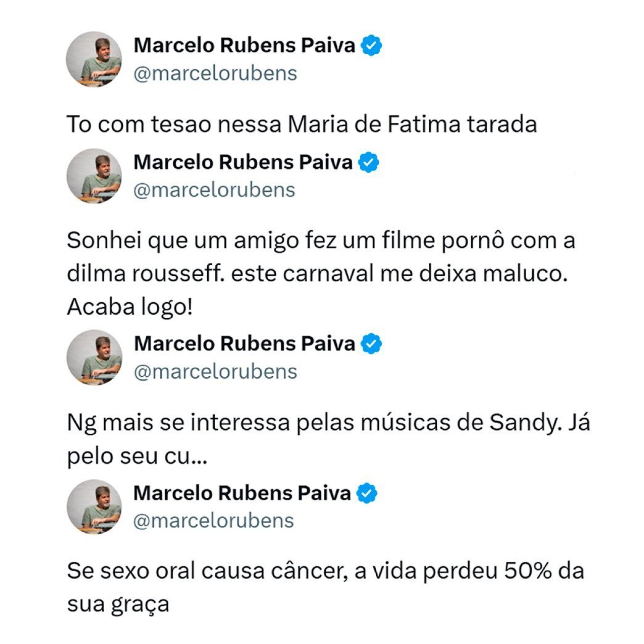Click Marcelo Rubens Paiva name on Maria de Fatima tweet
Image resolution: width=644 pixels, height=644 pixels.
point(244,45)
